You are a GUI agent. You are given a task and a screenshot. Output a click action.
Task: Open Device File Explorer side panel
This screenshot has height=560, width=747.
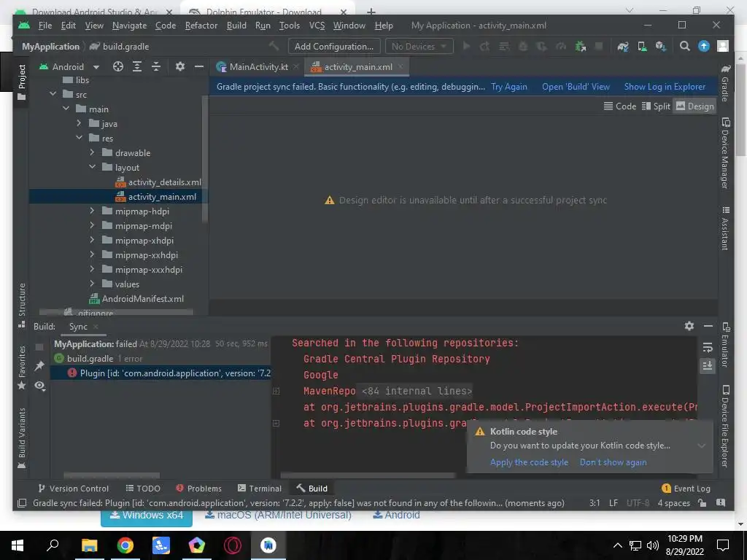[x=725, y=426]
